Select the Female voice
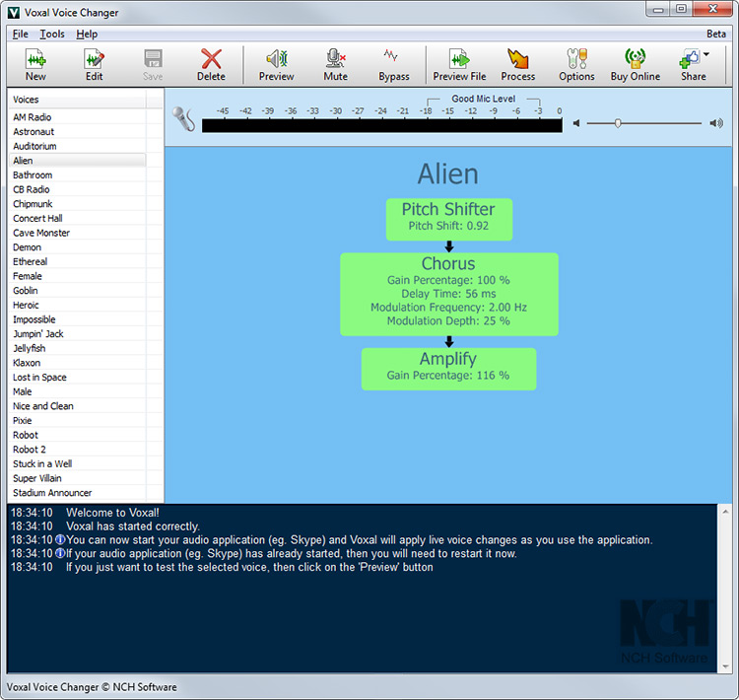Screen dimensions: 739x700 click(x=77, y=276)
